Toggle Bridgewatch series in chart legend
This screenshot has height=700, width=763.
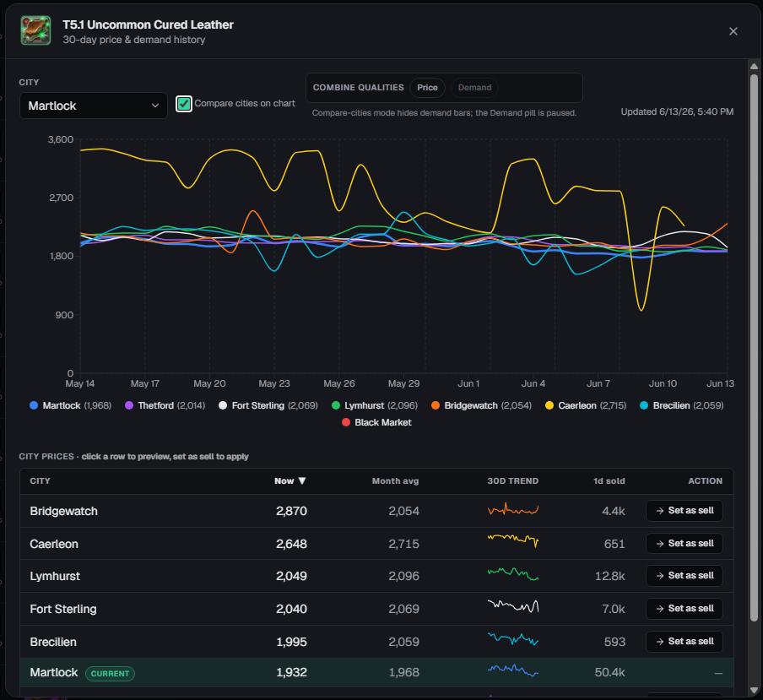(481, 405)
